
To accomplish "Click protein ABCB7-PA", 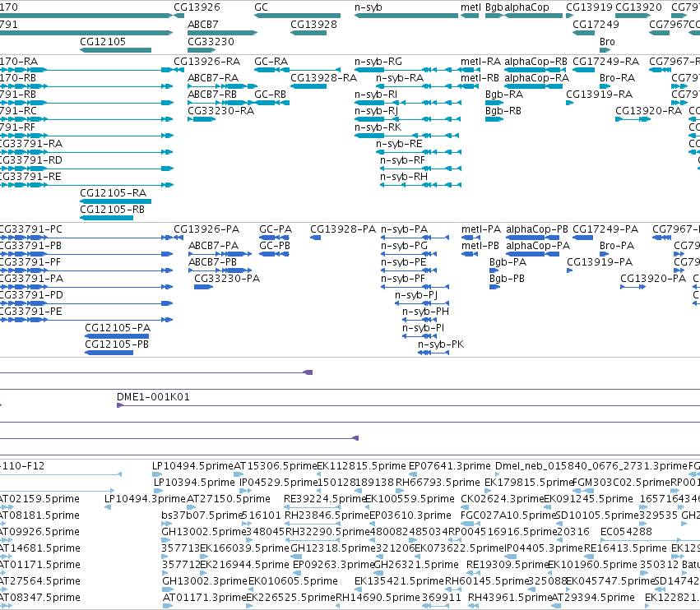I will (x=213, y=246).
